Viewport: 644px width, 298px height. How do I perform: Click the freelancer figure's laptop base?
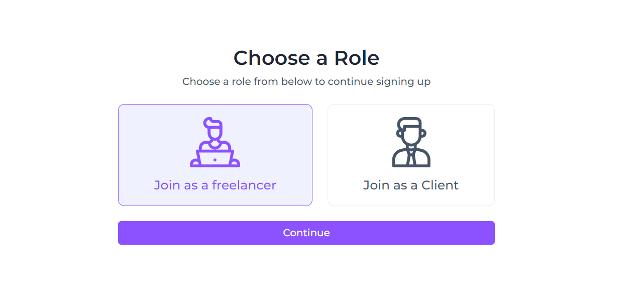point(215,164)
